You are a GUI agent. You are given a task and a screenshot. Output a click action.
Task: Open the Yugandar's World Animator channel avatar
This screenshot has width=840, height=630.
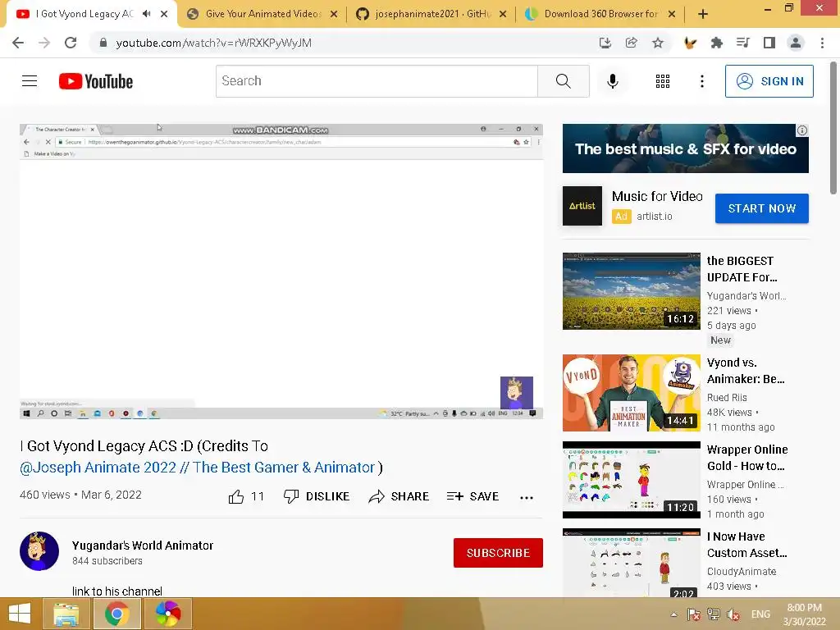click(x=39, y=551)
